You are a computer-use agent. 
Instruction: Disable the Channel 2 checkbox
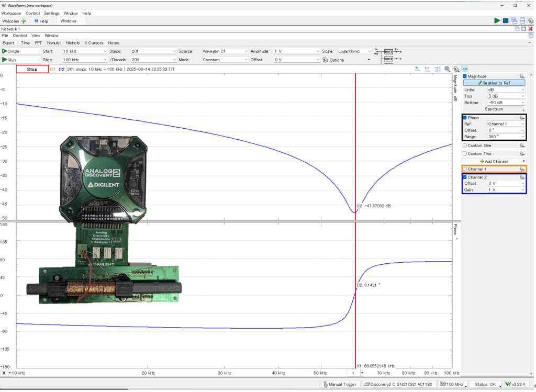[465, 177]
